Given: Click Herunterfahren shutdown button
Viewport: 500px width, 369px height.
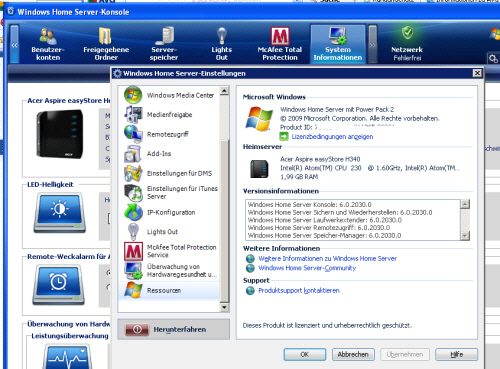Looking at the screenshot, I should click(x=173, y=329).
